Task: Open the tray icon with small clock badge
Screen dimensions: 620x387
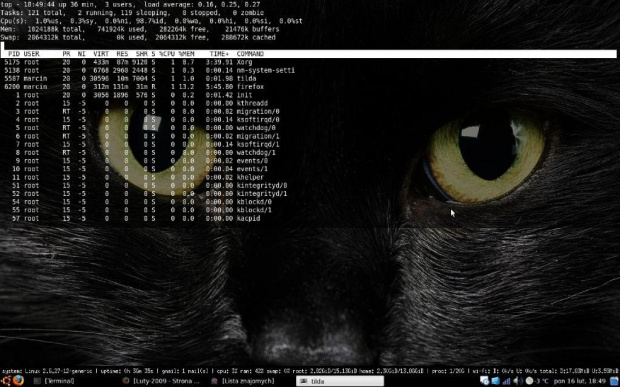Action: pos(484,381)
